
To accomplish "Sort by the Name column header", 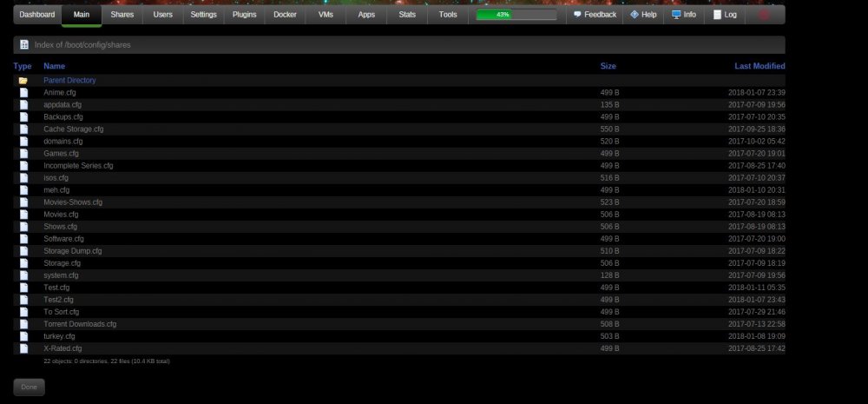I will tap(54, 66).
